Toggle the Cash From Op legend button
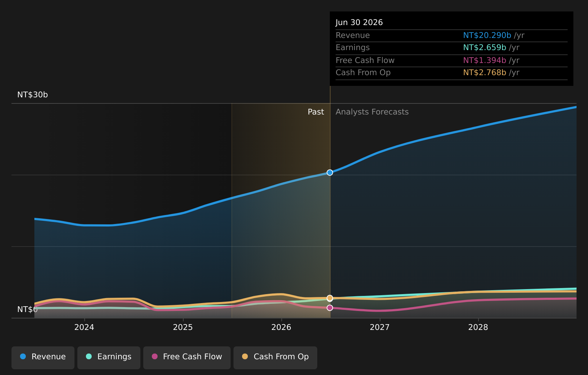 [x=275, y=357]
